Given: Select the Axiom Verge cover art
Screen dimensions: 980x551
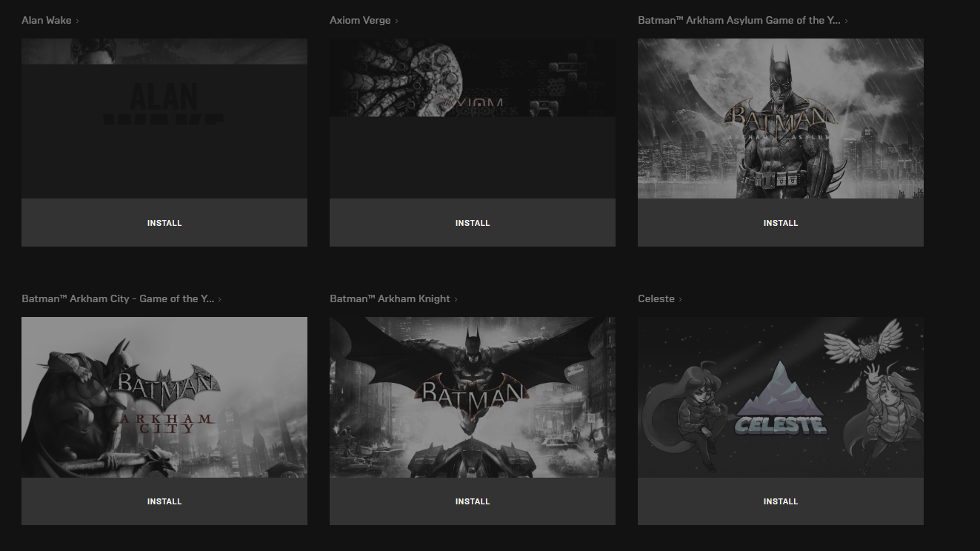Looking at the screenshot, I should pos(472,118).
